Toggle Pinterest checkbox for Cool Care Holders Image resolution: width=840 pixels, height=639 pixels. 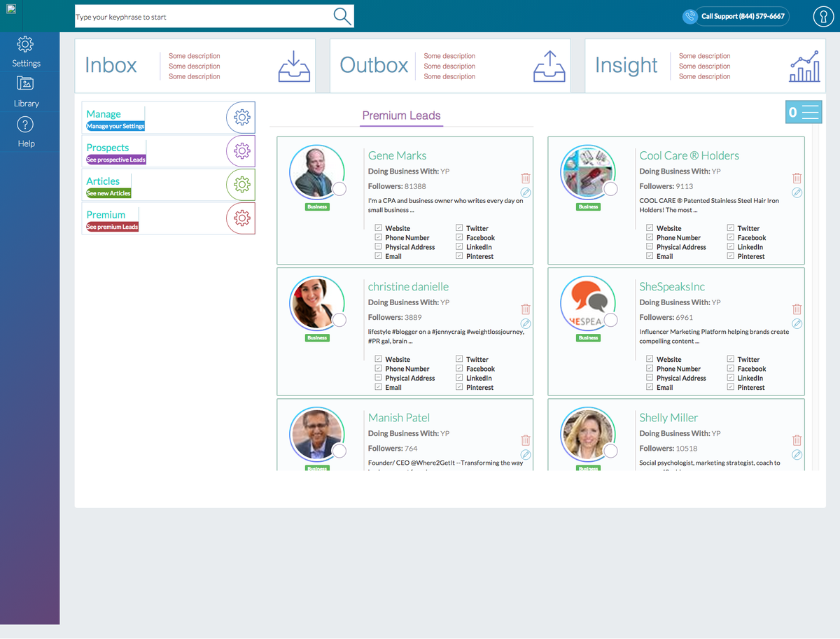coord(731,256)
